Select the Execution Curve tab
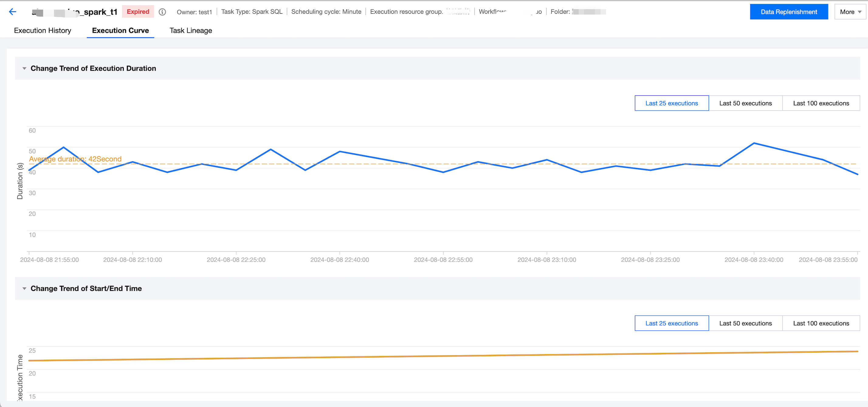 [120, 30]
